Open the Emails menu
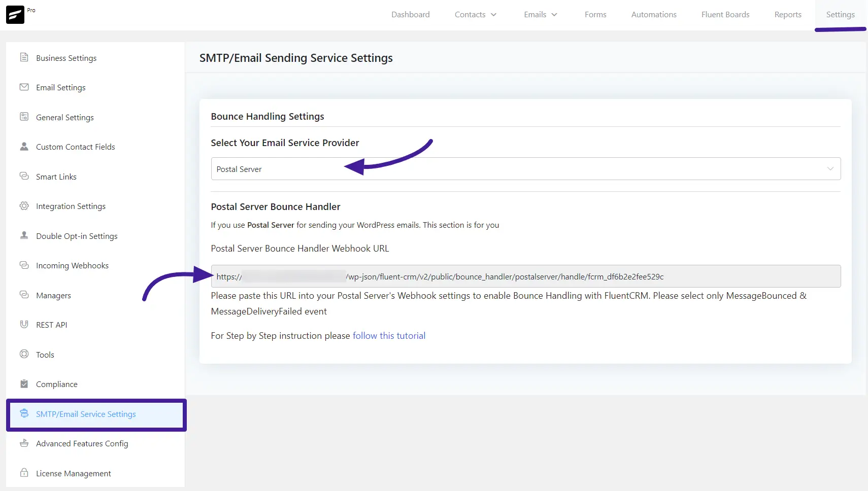The height and width of the screenshot is (491, 868). tap(541, 15)
